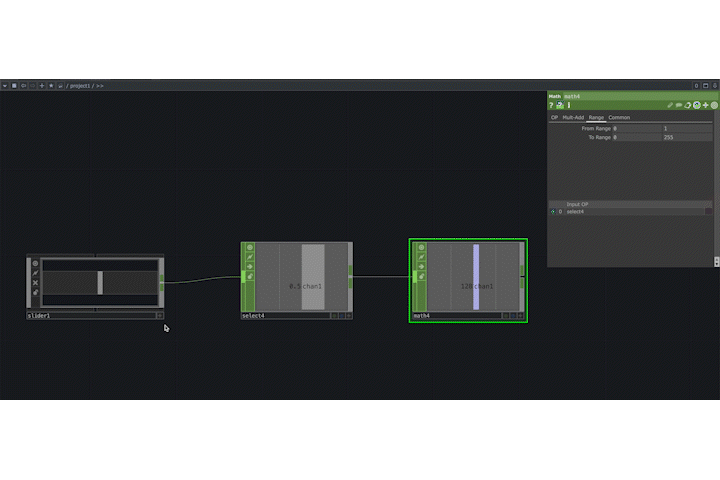Image resolution: width=720 pixels, height=480 pixels.
Task: Click the plus icon in parameter header
Action: (705, 105)
